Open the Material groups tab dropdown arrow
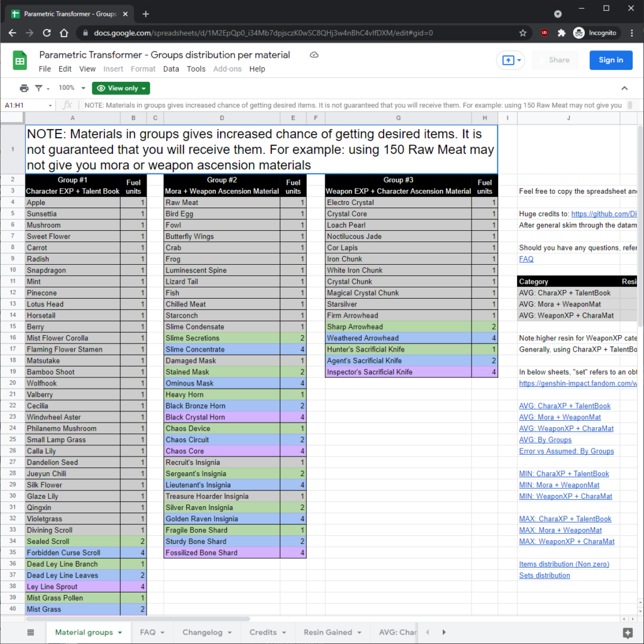Viewport: 644px width, 644px height. [120, 633]
